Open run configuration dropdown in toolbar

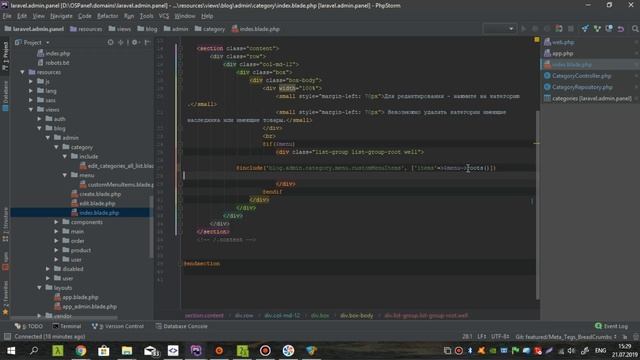point(499,29)
